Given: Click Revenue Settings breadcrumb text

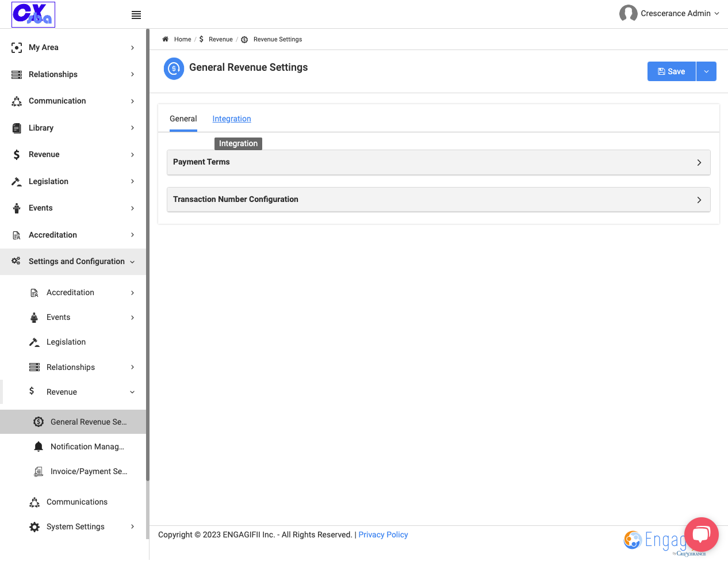Looking at the screenshot, I should 278,39.
